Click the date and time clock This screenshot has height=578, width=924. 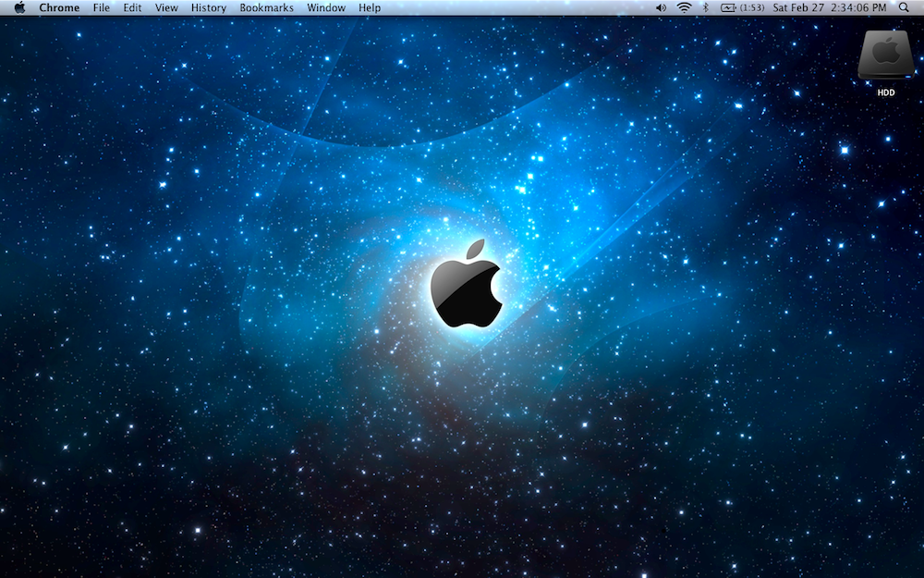point(829,7)
